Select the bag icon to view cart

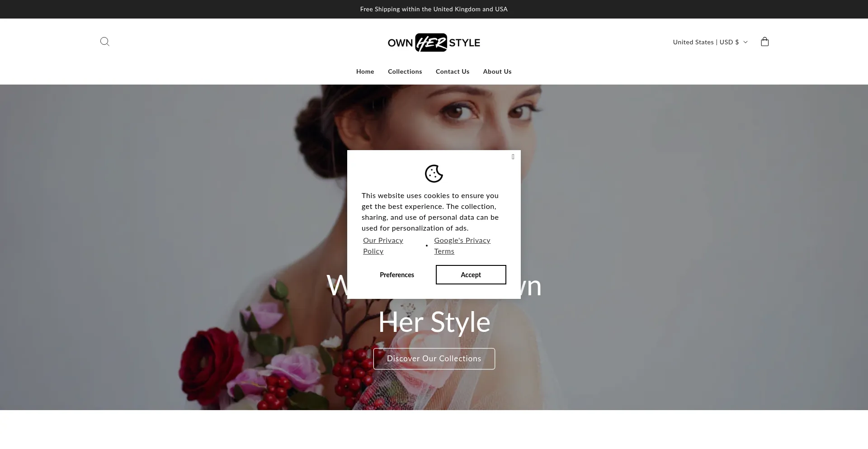[x=764, y=42]
